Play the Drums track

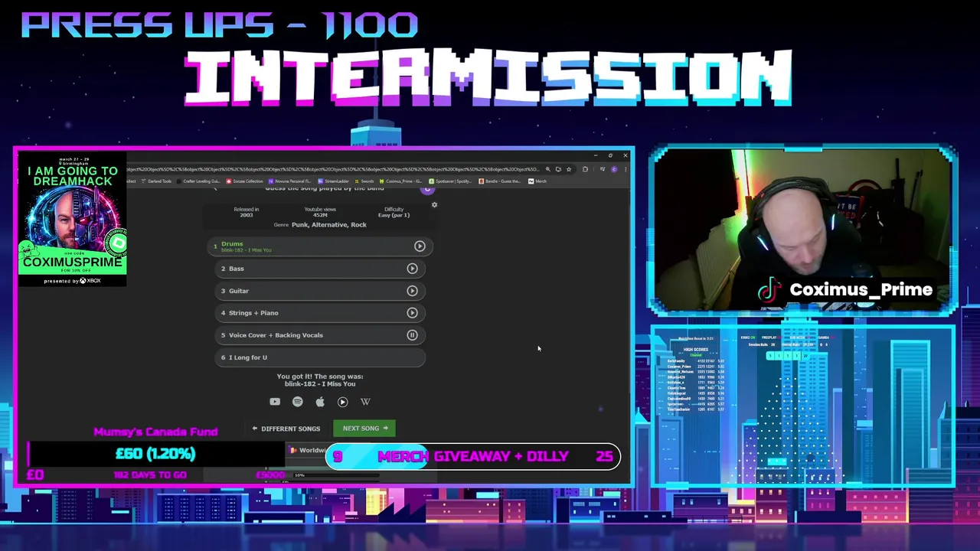tap(420, 246)
